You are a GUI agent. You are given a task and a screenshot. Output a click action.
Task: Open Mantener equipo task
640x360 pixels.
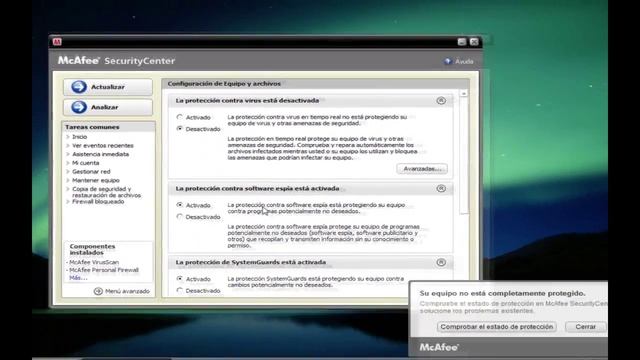(96, 180)
